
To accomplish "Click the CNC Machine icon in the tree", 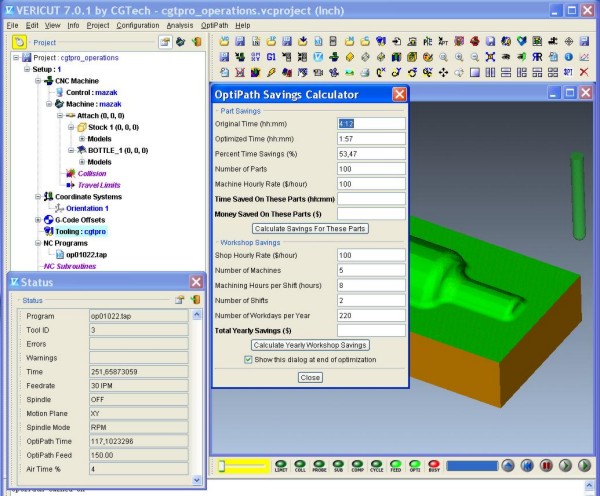I will click(x=48, y=81).
